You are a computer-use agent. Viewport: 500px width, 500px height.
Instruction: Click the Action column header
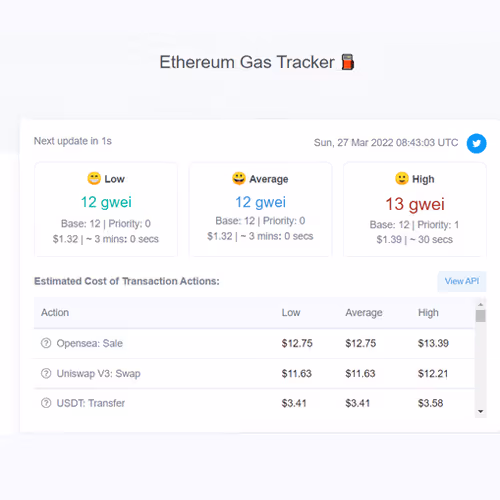tap(55, 313)
